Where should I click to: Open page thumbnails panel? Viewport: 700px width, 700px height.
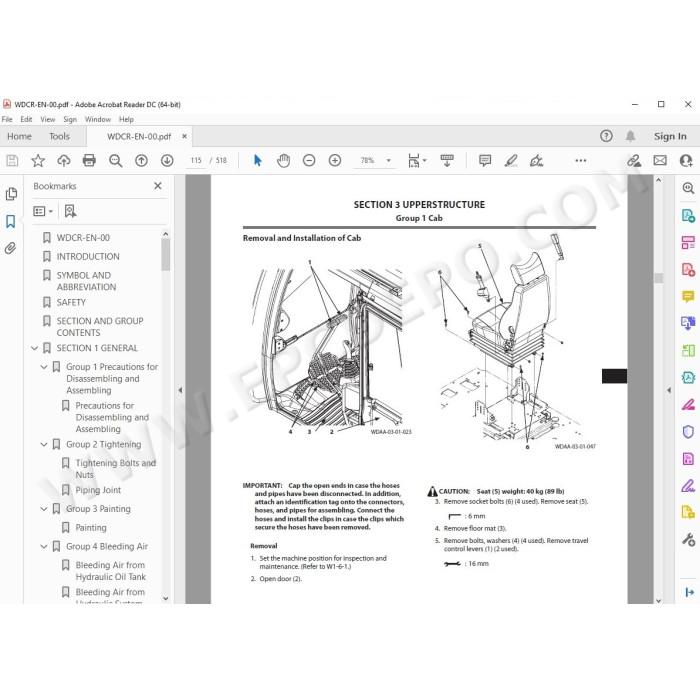tap(11, 194)
